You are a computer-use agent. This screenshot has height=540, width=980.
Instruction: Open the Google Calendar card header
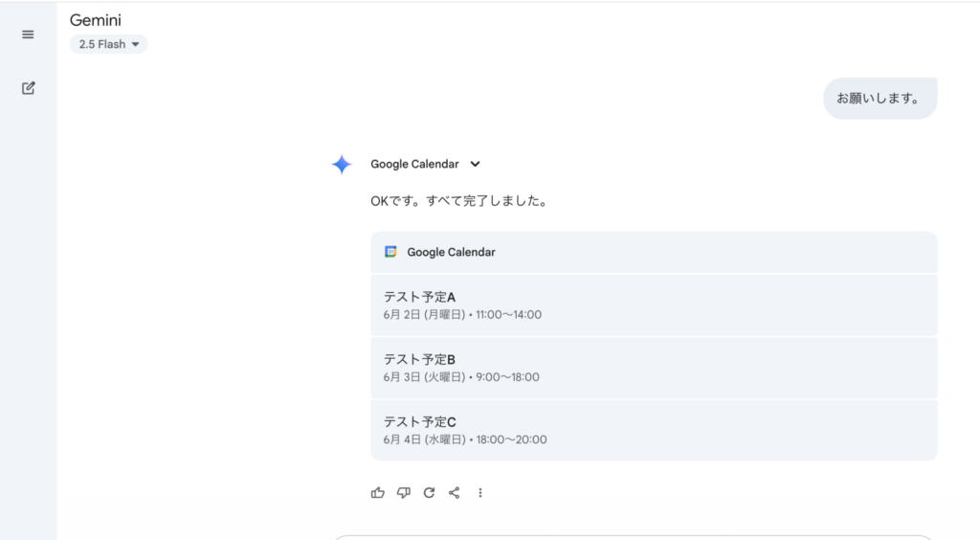pyautogui.click(x=654, y=253)
